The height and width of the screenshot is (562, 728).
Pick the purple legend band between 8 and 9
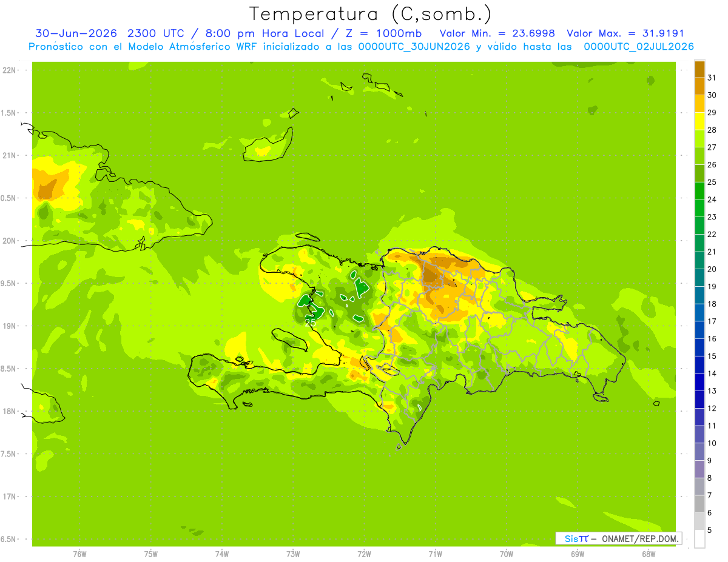tap(699, 469)
